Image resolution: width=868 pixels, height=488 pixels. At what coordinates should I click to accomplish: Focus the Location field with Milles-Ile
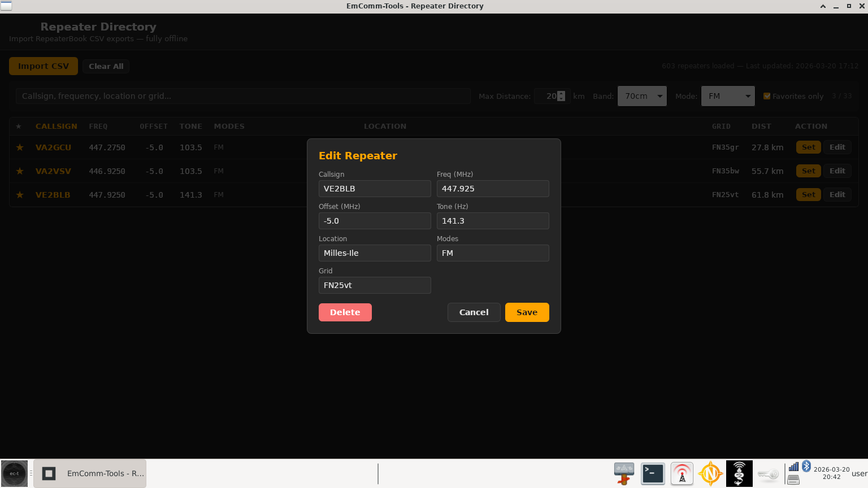tap(375, 253)
